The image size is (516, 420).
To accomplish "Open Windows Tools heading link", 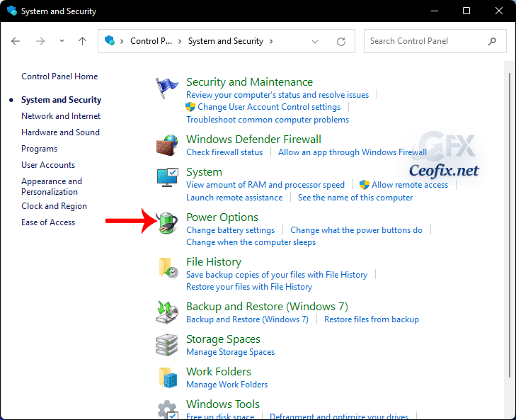I will pos(223,404).
